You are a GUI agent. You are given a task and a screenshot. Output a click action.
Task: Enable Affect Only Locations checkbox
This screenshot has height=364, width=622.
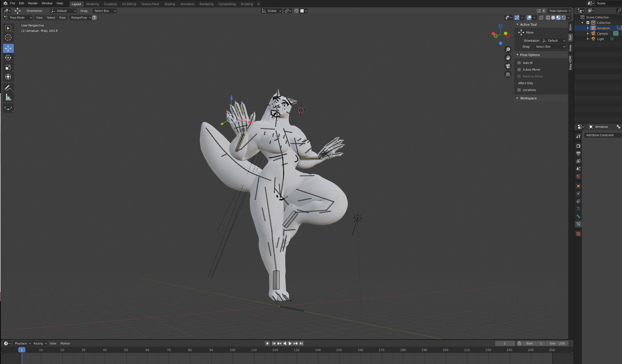pyautogui.click(x=519, y=90)
